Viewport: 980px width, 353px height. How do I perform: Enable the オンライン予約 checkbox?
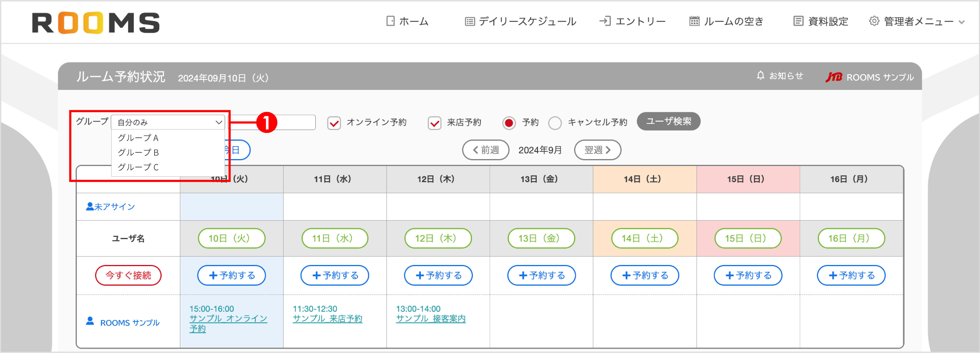click(334, 123)
